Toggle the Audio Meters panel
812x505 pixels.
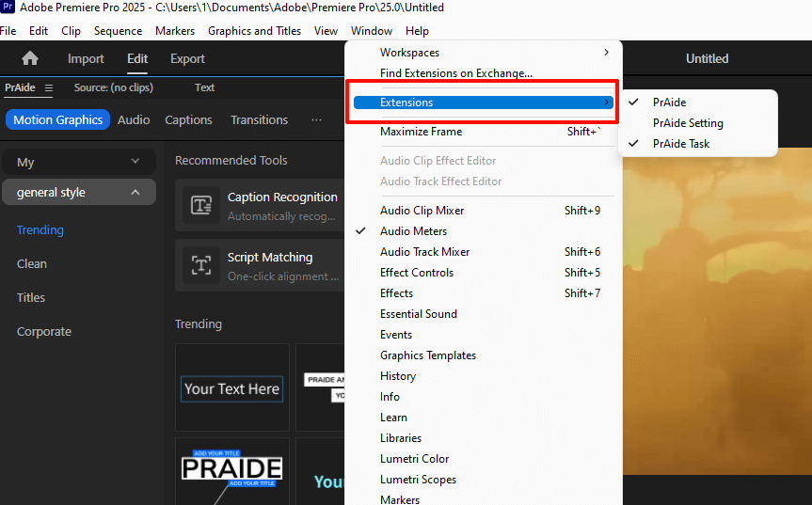pyautogui.click(x=483, y=231)
